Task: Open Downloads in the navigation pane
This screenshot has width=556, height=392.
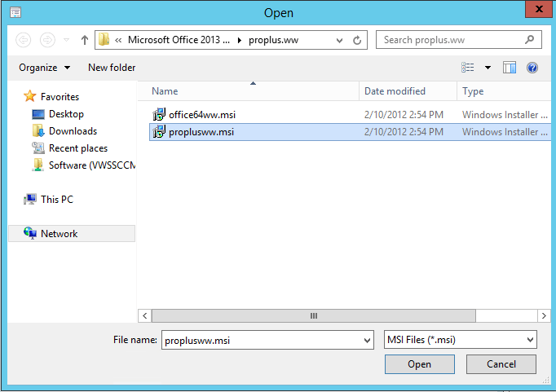Action: pos(73,131)
